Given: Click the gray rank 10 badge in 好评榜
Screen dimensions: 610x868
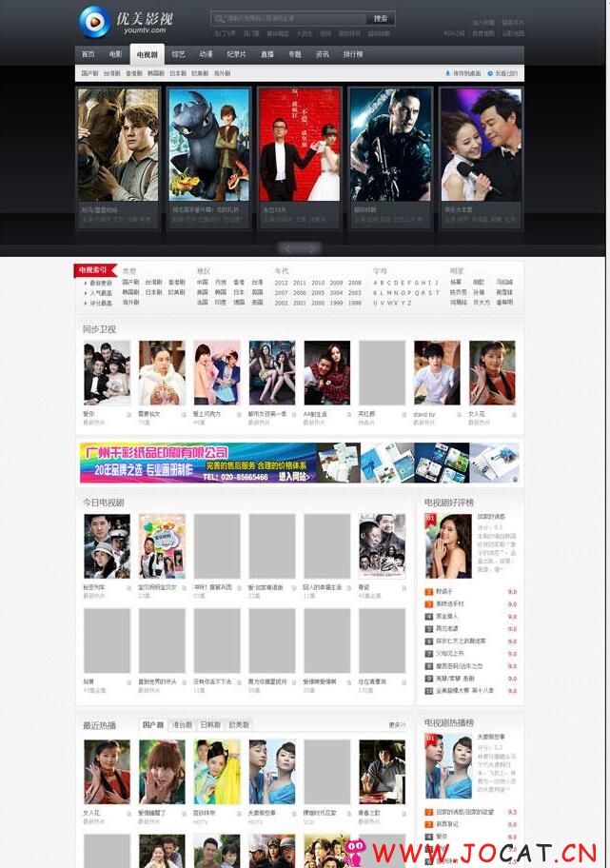Looking at the screenshot, I should click(x=428, y=691).
